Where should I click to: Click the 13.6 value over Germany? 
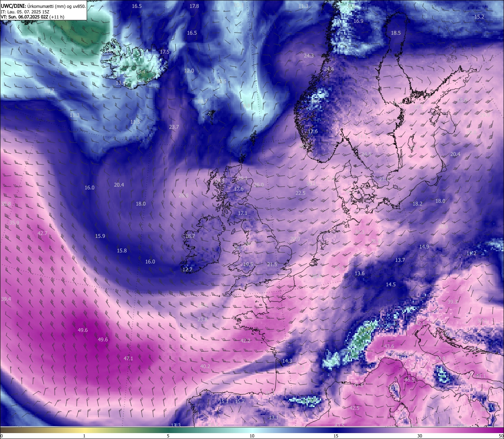point(359,274)
